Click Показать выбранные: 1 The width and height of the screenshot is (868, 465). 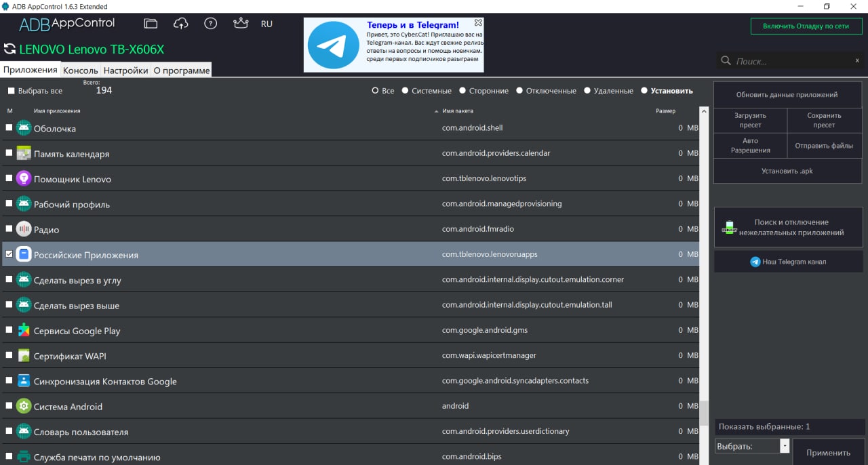coord(789,427)
